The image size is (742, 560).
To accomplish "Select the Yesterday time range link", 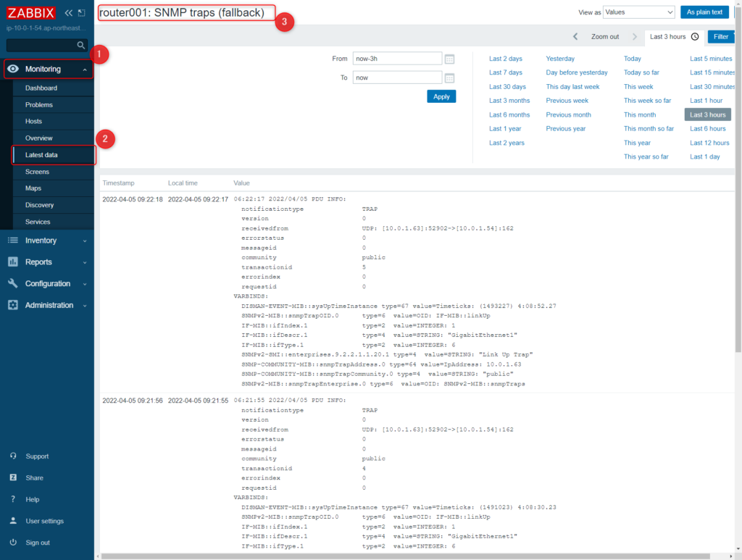I will coord(559,59).
